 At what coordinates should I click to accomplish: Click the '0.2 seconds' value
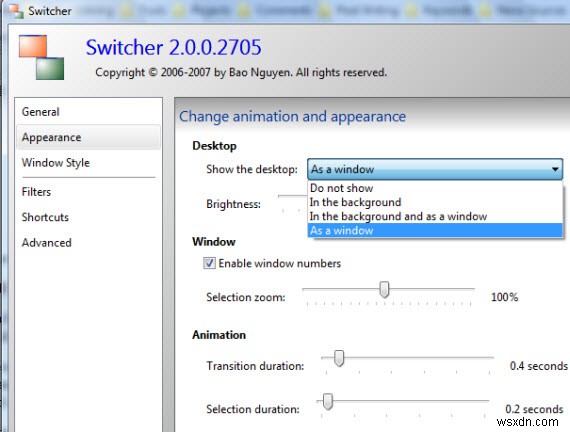[534, 409]
